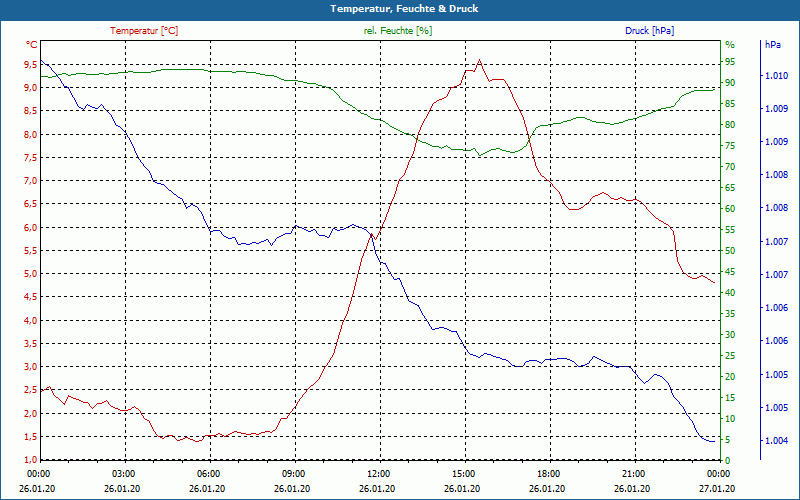Screen dimensions: 800x500
Task: Choose the "3,0" temperature axis tick
Action: [31, 367]
